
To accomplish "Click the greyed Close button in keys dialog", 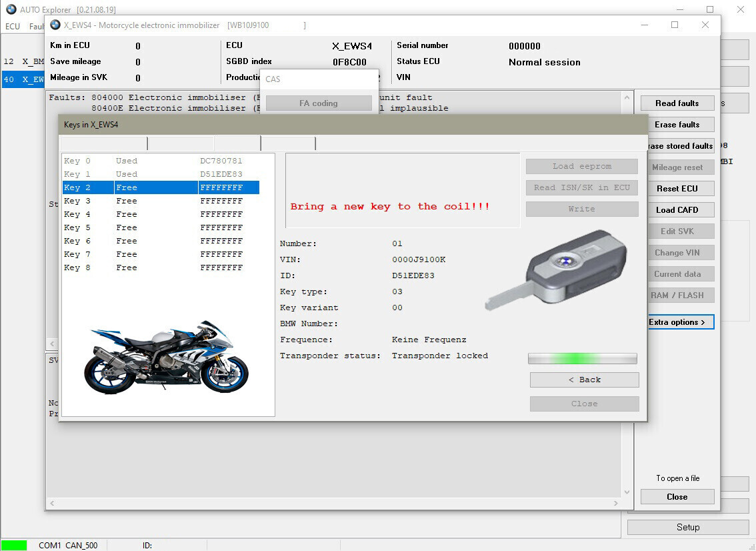I will click(x=585, y=404).
